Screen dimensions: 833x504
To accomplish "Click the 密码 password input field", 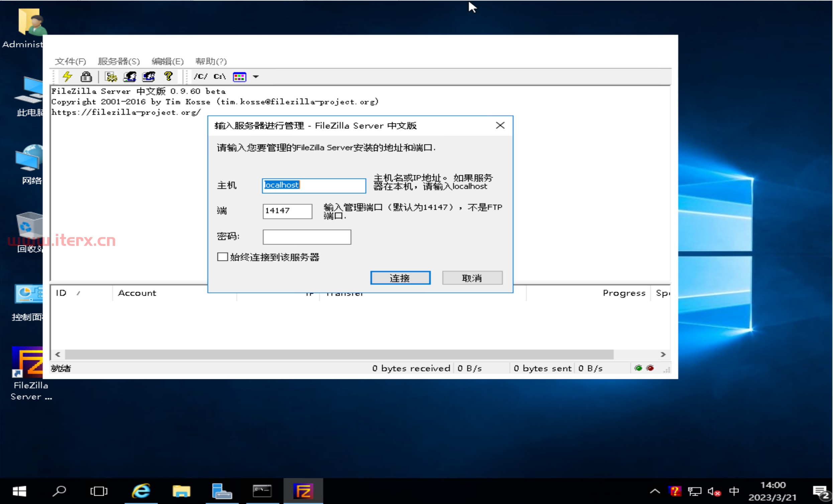I will 307,237.
